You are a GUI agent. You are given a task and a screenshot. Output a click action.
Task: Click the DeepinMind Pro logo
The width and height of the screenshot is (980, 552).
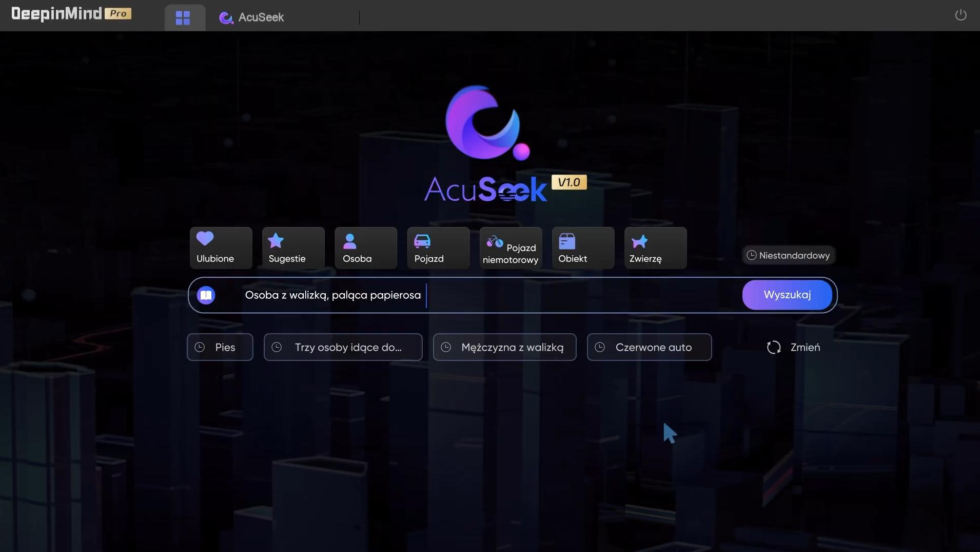[71, 14]
